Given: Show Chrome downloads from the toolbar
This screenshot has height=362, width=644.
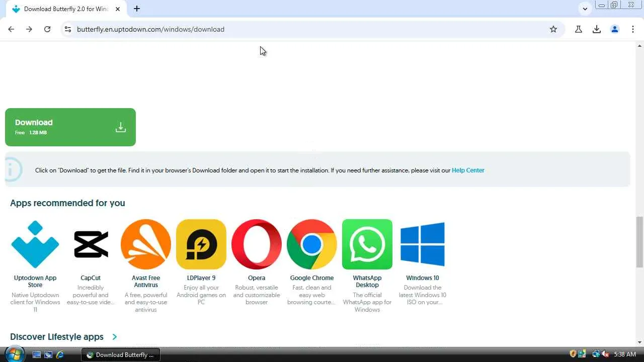Looking at the screenshot, I should click(x=597, y=29).
